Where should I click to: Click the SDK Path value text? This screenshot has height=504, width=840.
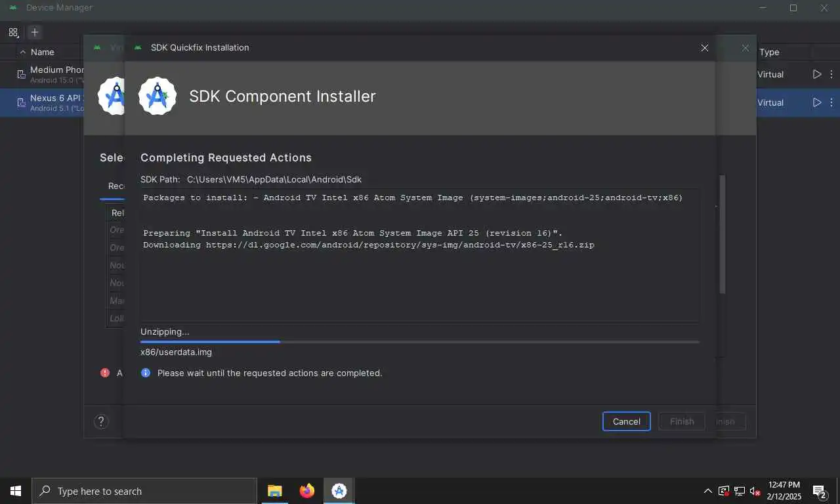(274, 179)
